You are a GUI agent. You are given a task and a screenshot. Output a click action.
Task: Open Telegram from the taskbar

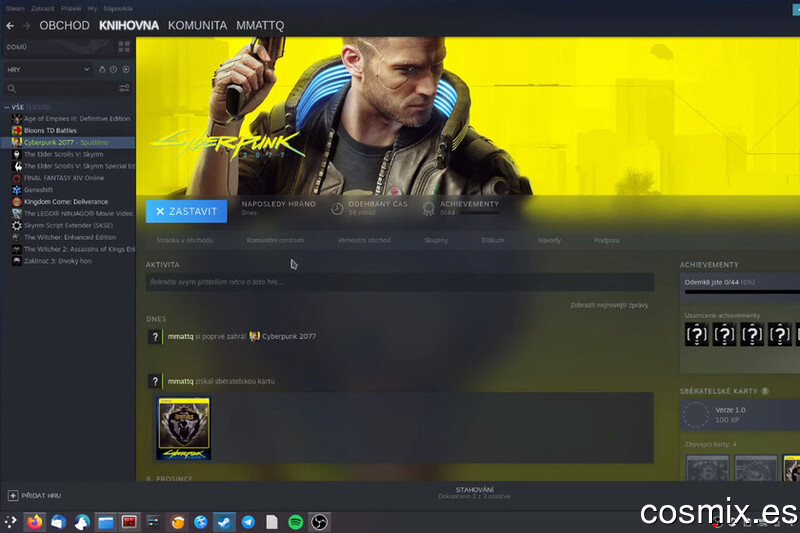coord(248,522)
